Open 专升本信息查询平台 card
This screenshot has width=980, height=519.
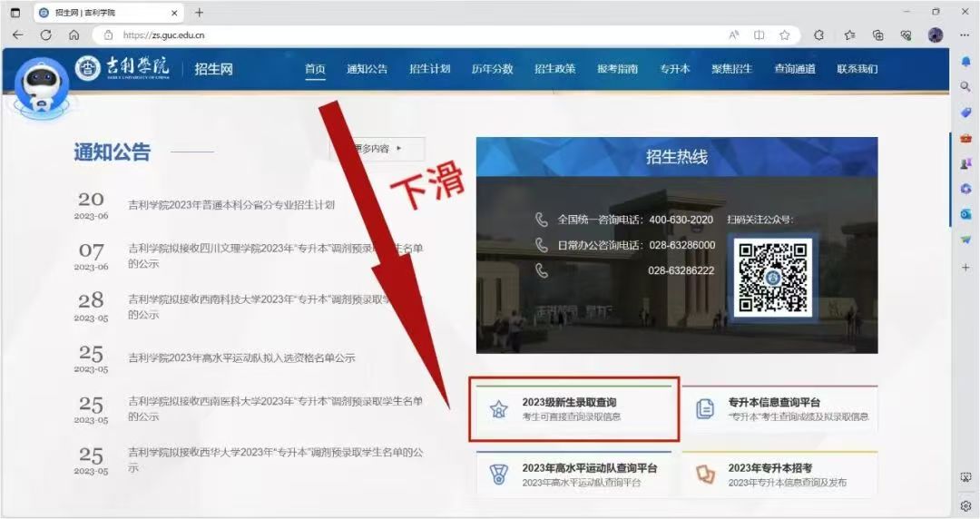(x=780, y=409)
